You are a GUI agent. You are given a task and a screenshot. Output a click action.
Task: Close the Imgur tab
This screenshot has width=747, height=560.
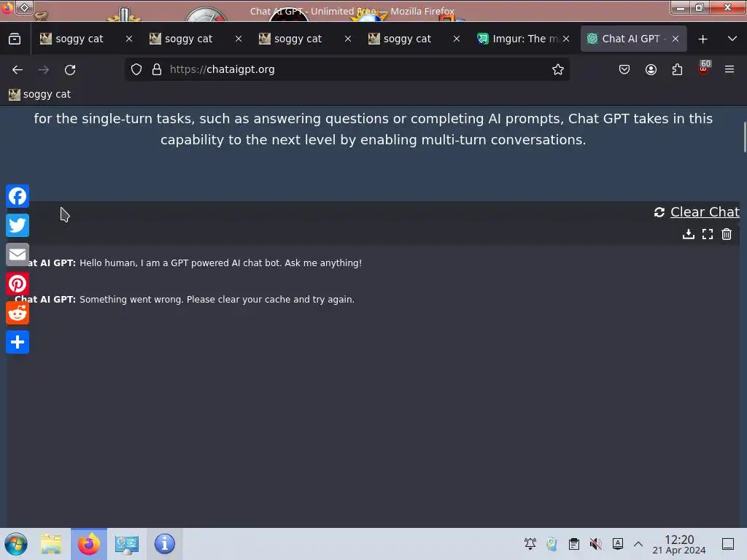coord(566,39)
